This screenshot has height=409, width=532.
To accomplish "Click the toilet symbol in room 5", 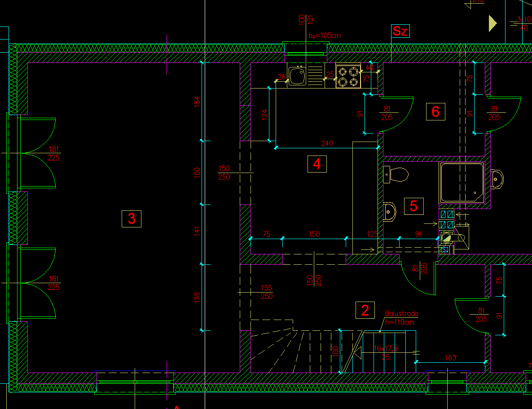I will pos(396,174).
